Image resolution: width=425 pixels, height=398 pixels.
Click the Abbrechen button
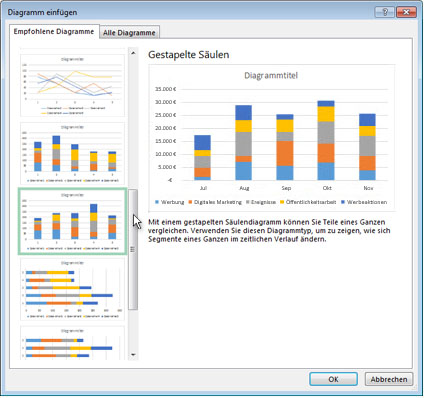coord(389,379)
